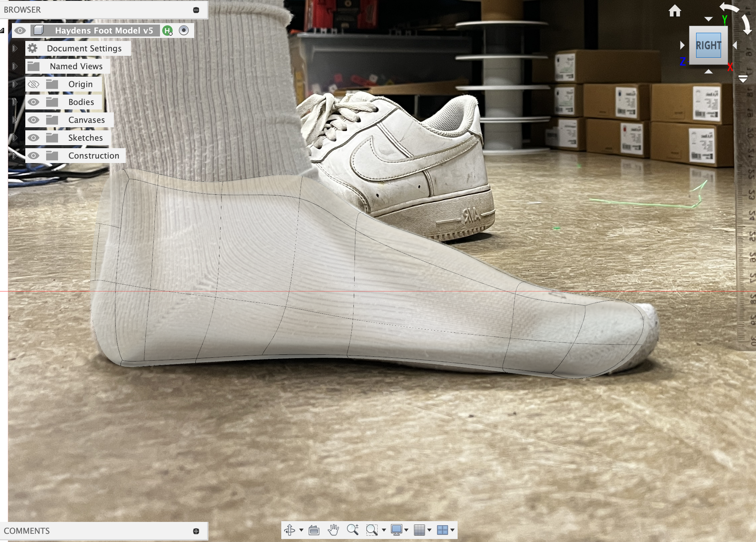Click the Sketches folder icon
This screenshot has height=542, width=756.
tap(52, 138)
